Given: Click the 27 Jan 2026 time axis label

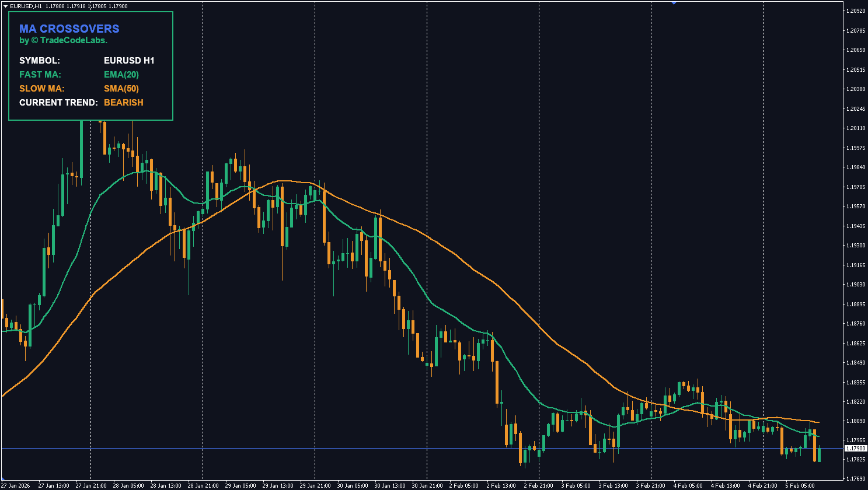Looking at the screenshot, I should (x=15, y=485).
